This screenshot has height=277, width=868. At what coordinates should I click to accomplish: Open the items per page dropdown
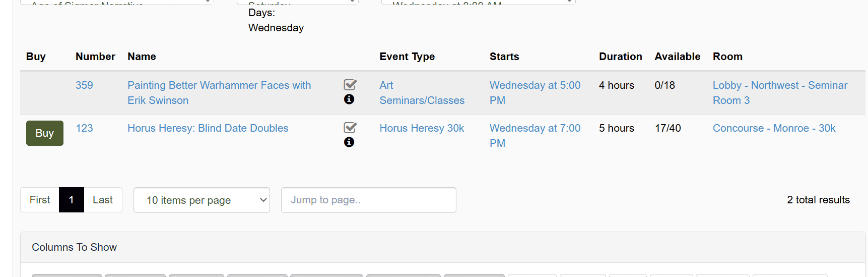[x=202, y=200]
